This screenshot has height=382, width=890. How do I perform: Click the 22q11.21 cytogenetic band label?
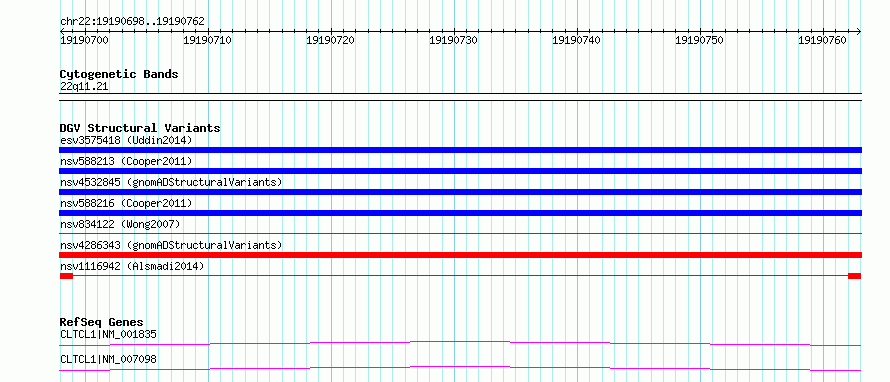point(84,87)
